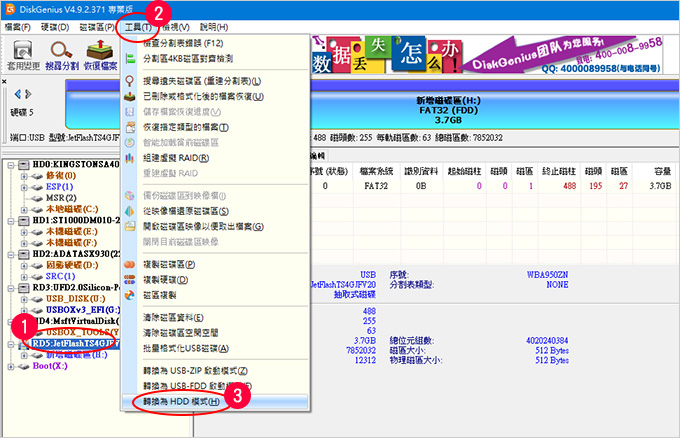Image resolution: width=680 pixels, height=438 pixels.
Task: Click the 分割區4KB磁區對齊檢測 menu icon
Action: point(130,59)
